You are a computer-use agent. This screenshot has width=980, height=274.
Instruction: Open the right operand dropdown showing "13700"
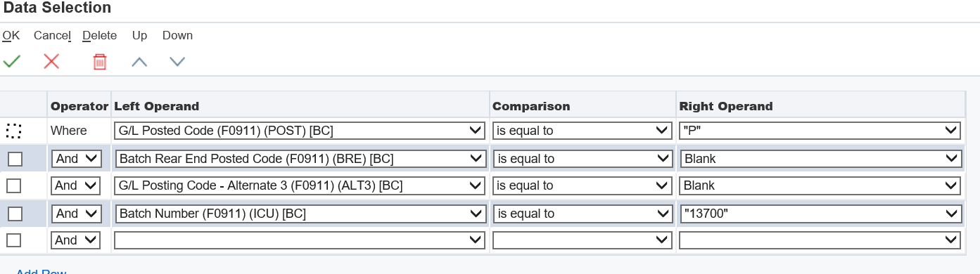820,214
